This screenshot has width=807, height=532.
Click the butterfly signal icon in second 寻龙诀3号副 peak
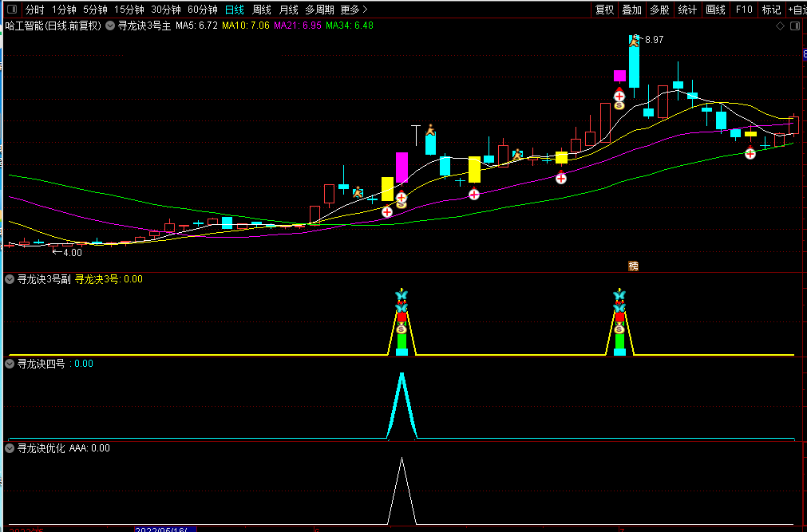[619, 296]
